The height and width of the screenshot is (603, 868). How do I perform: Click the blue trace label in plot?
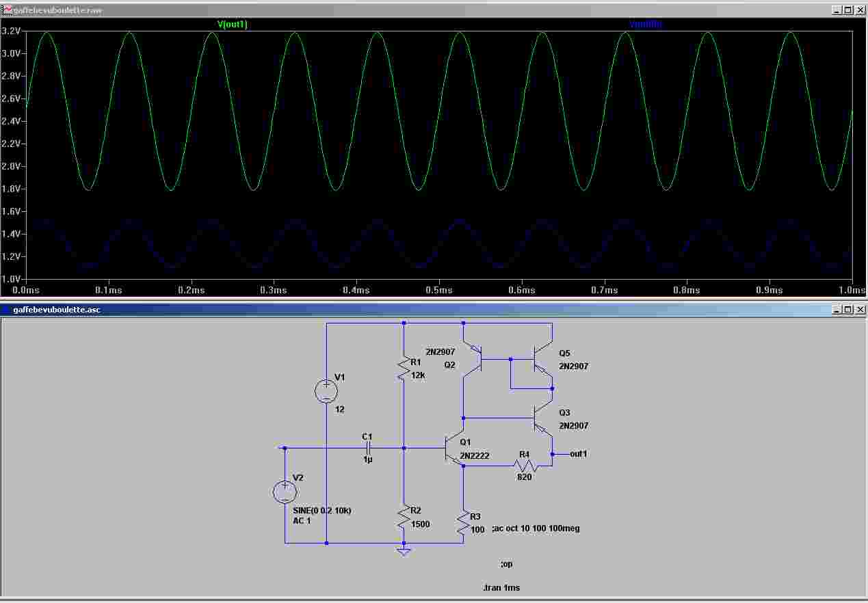click(645, 25)
